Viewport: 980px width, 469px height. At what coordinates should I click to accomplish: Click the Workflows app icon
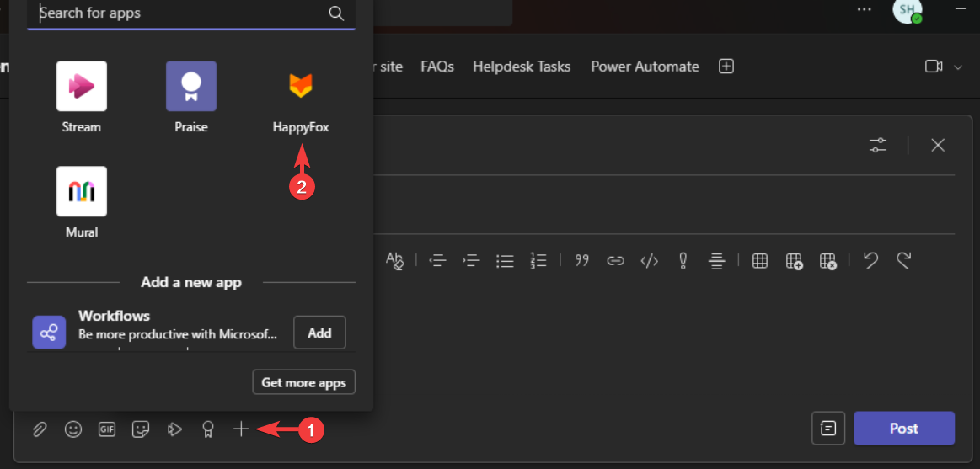point(49,333)
